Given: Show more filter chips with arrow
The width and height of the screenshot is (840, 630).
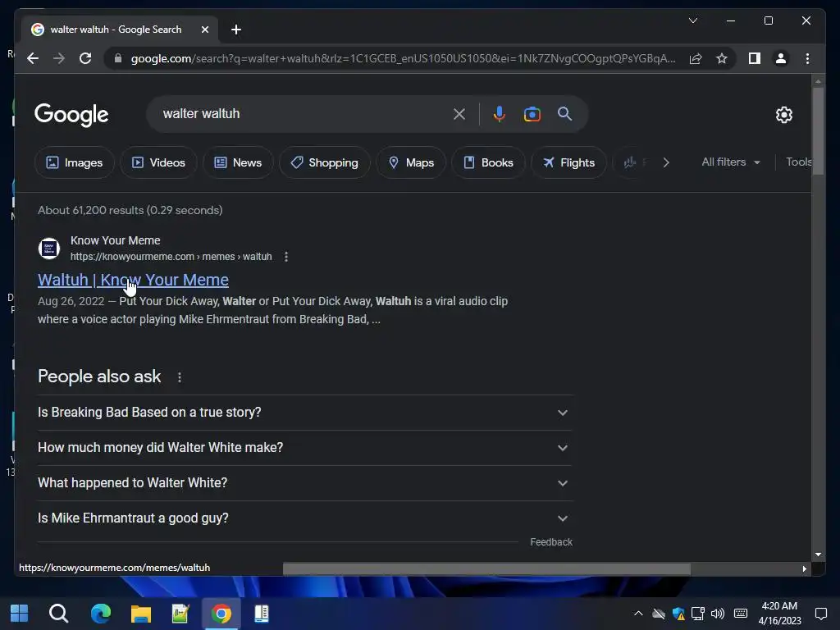Looking at the screenshot, I should 666,162.
